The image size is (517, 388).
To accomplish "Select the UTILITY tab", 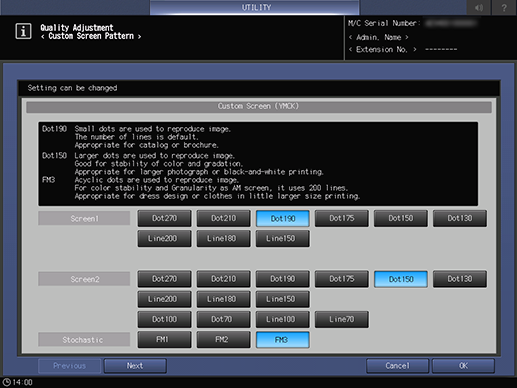I will pos(255,7).
